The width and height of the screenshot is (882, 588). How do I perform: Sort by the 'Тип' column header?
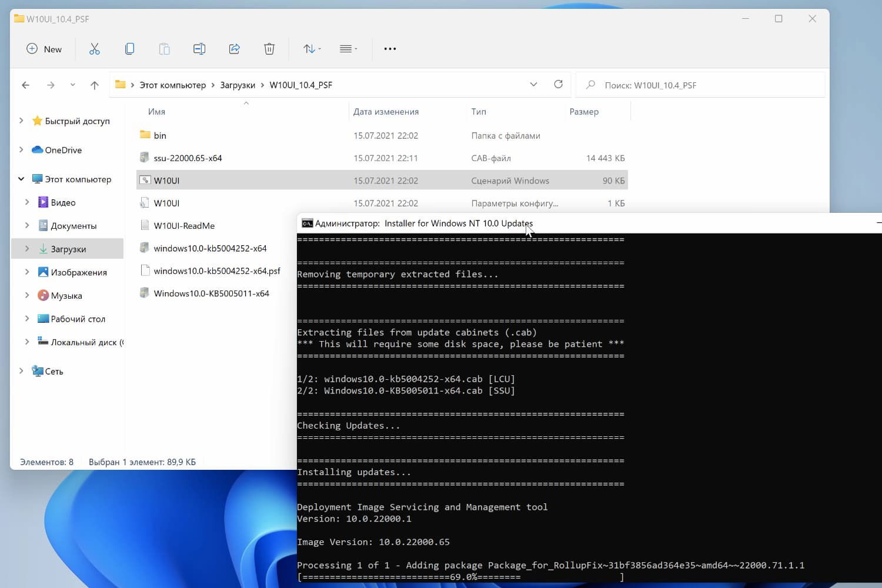[x=479, y=112]
